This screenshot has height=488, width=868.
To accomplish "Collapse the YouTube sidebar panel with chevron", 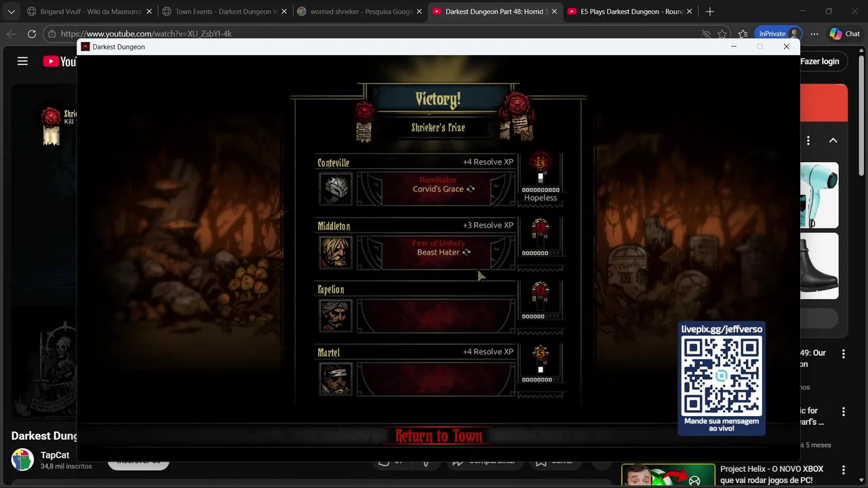I will pyautogui.click(x=833, y=140).
